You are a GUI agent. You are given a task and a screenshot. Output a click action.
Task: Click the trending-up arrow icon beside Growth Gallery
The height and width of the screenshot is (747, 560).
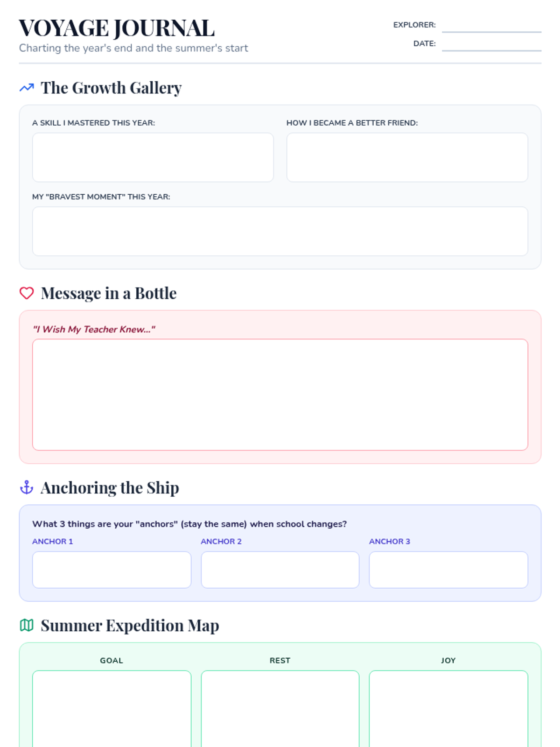27,88
